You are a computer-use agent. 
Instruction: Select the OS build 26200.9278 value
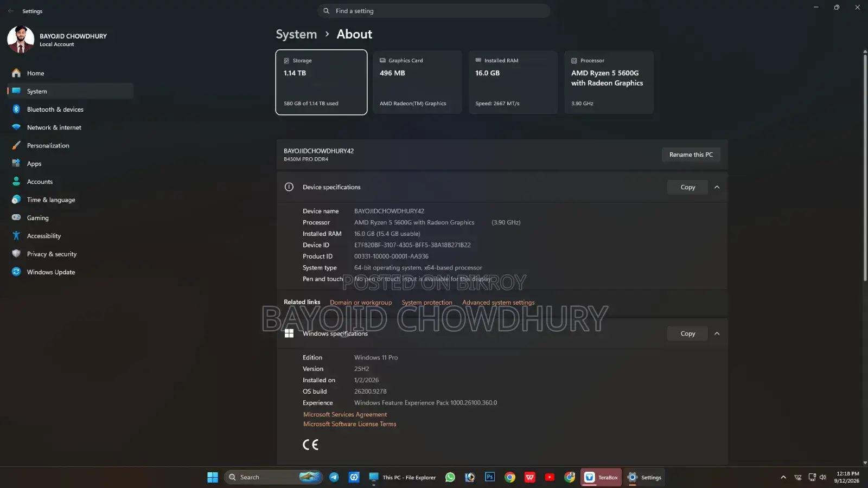click(371, 391)
